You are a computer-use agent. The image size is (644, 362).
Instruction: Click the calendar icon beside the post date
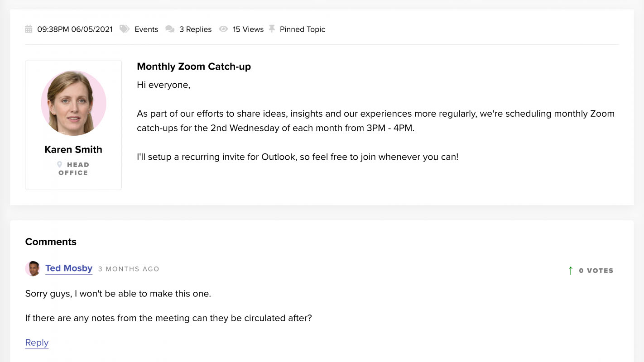click(29, 29)
